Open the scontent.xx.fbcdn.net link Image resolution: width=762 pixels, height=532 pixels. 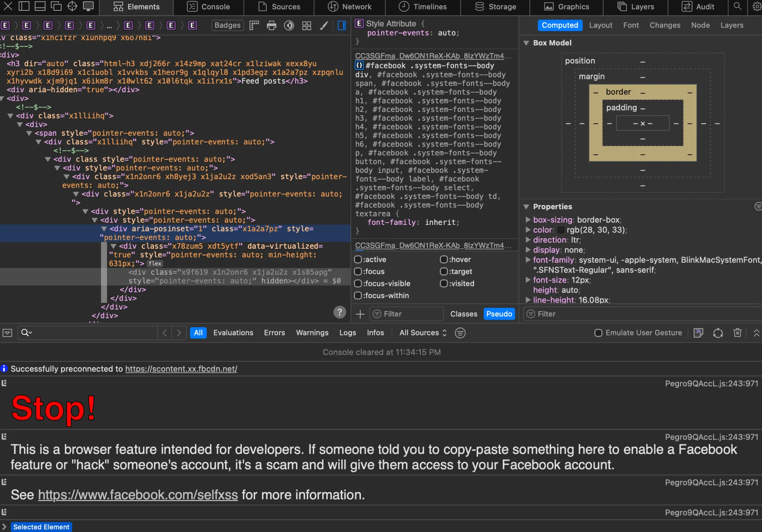click(x=181, y=369)
